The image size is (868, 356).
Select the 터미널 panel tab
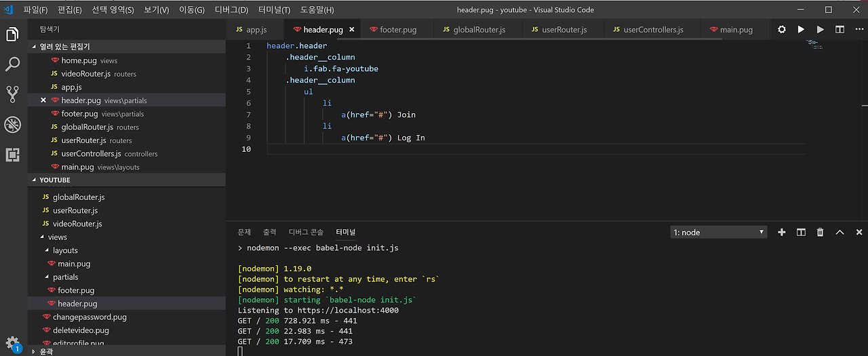pyautogui.click(x=346, y=232)
